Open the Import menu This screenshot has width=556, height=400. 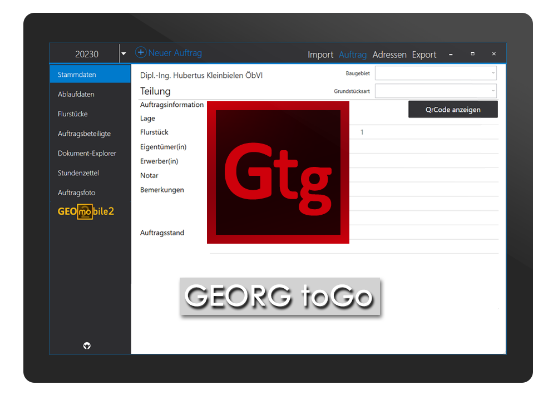point(320,55)
